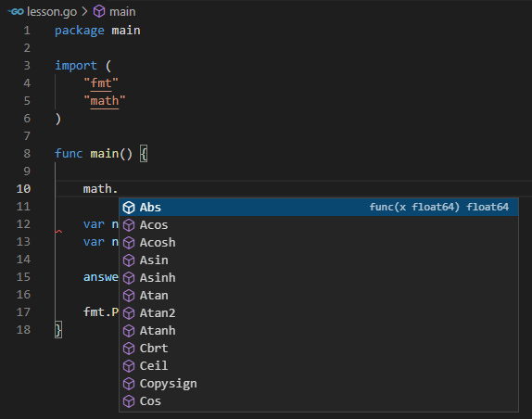Viewport: 532px width, 419px height.
Task: Click line number 10 in gutter
Action: coord(23,188)
